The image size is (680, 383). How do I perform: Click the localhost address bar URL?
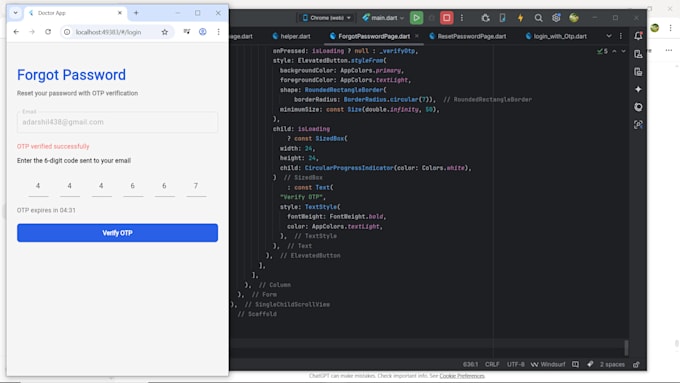coord(108,32)
